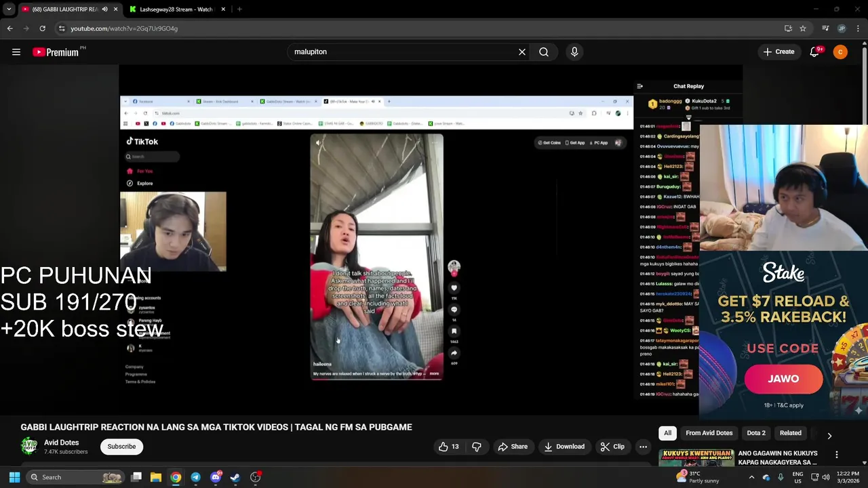Dislike the video with thumbs down
Viewport: 868px width, 488px height.
coord(477,447)
